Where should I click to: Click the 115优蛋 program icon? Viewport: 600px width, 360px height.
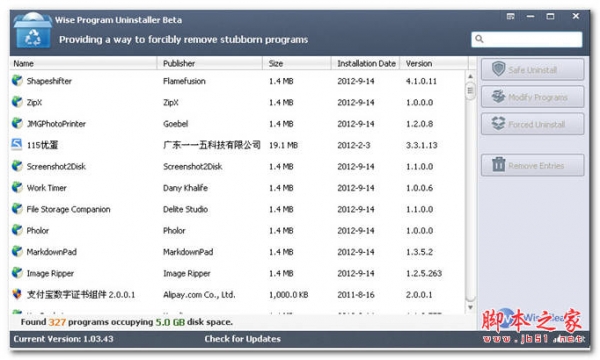(x=17, y=144)
